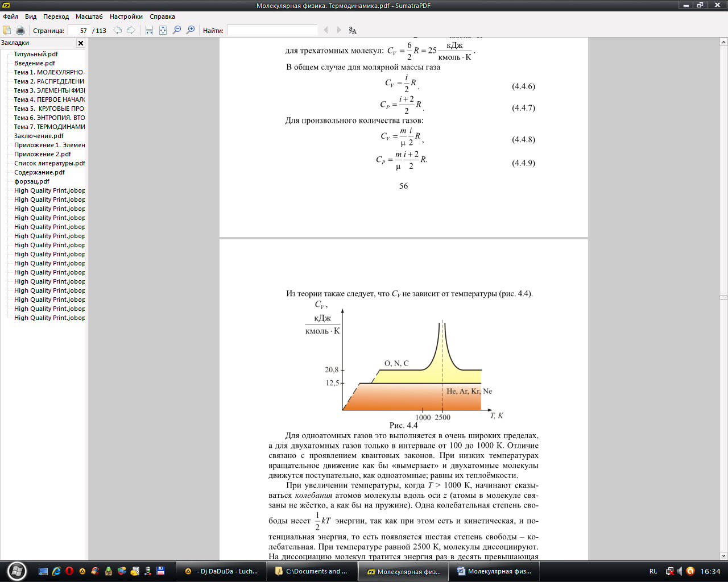
Task: Click the Zoom In magnifier icon
Action: 191,30
